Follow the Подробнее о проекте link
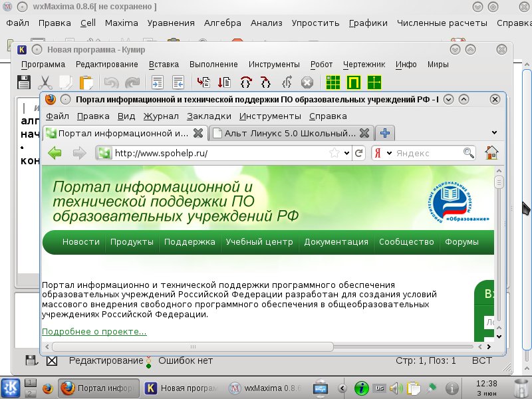This screenshot has height=399, width=532. tap(94, 331)
